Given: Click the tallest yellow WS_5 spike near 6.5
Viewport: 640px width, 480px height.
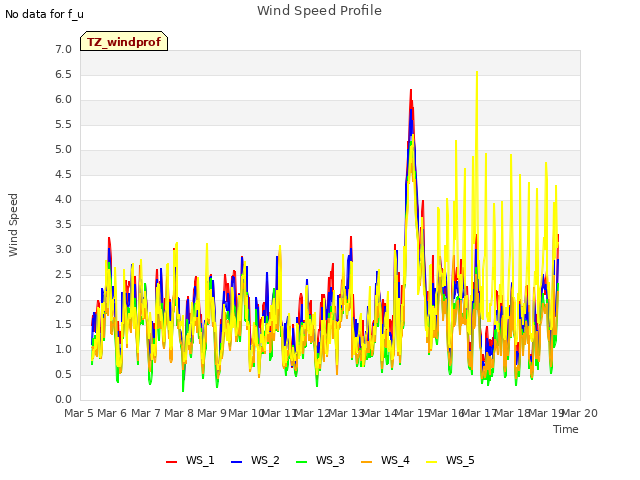Looking at the screenshot, I should pyautogui.click(x=477, y=73).
